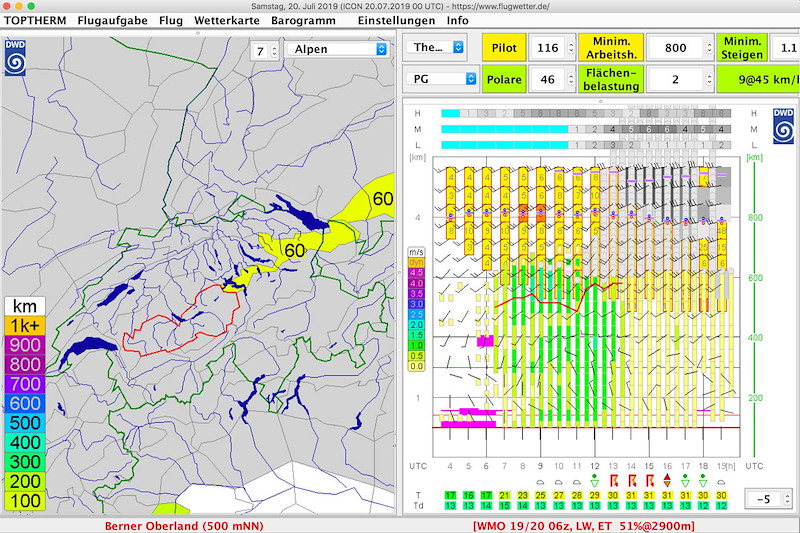Open the Alpen region dropdown
The height and width of the screenshot is (533, 800).
[337, 49]
